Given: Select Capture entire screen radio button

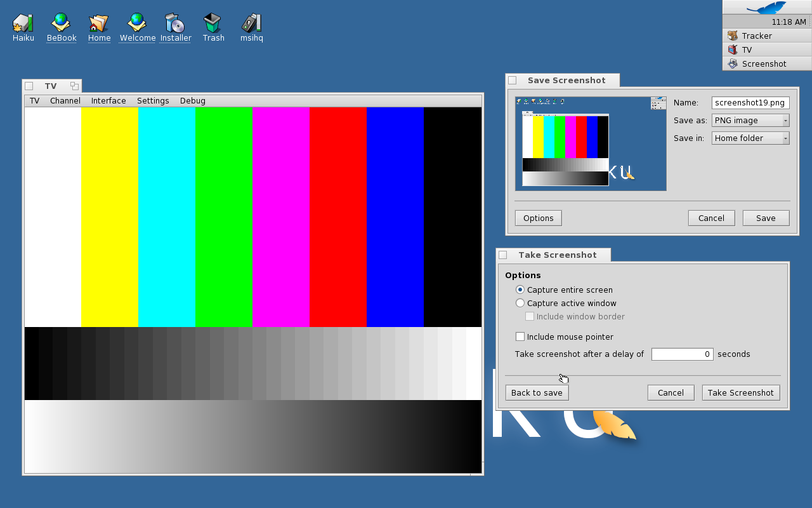Looking at the screenshot, I should [x=520, y=290].
